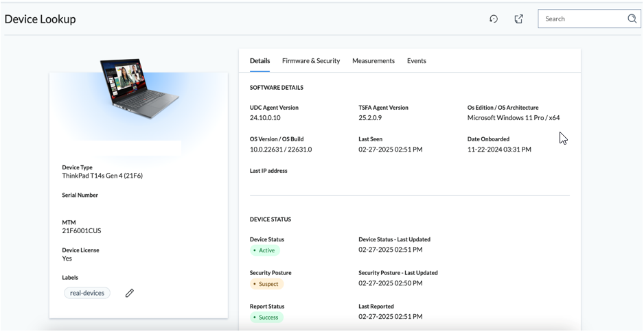This screenshot has width=644, height=334.
Task: Click the ThinkPad T14s Gen 4 device type
Action: (x=102, y=176)
